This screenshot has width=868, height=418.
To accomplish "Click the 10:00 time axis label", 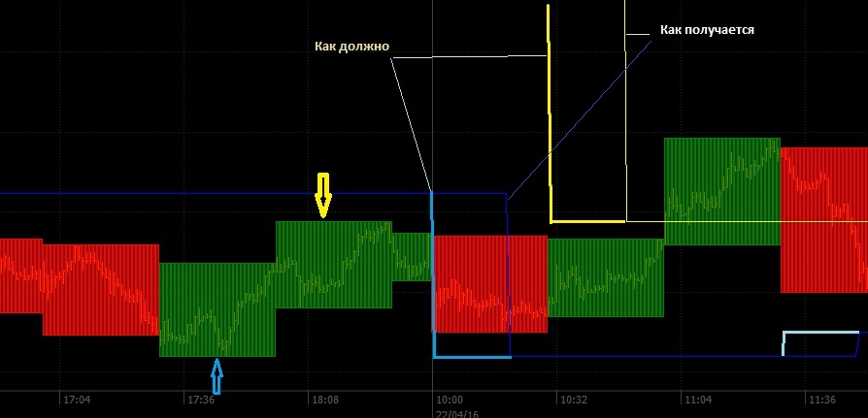I will coord(450,399).
